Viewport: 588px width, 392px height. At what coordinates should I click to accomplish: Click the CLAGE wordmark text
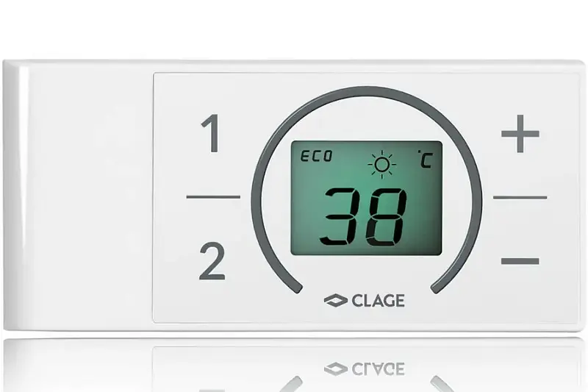pos(378,301)
